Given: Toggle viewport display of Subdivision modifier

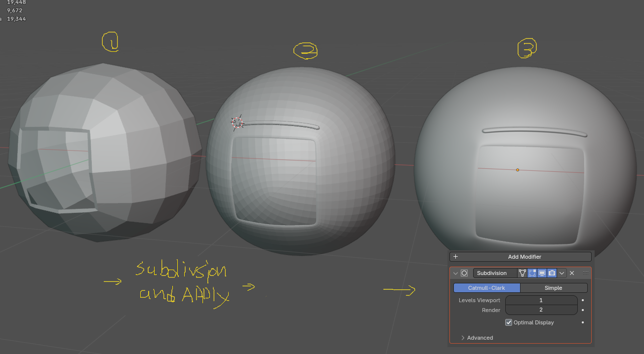Looking at the screenshot, I should 542,273.
